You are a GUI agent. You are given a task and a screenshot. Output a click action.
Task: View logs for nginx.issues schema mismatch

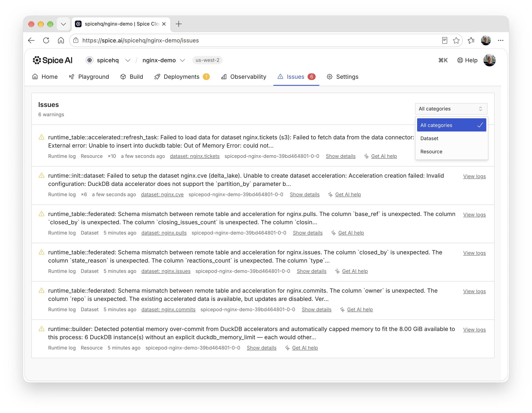(x=474, y=253)
